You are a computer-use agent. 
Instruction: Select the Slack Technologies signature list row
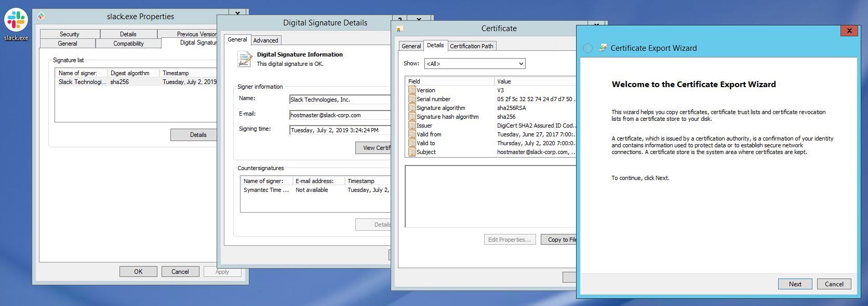coord(136,82)
